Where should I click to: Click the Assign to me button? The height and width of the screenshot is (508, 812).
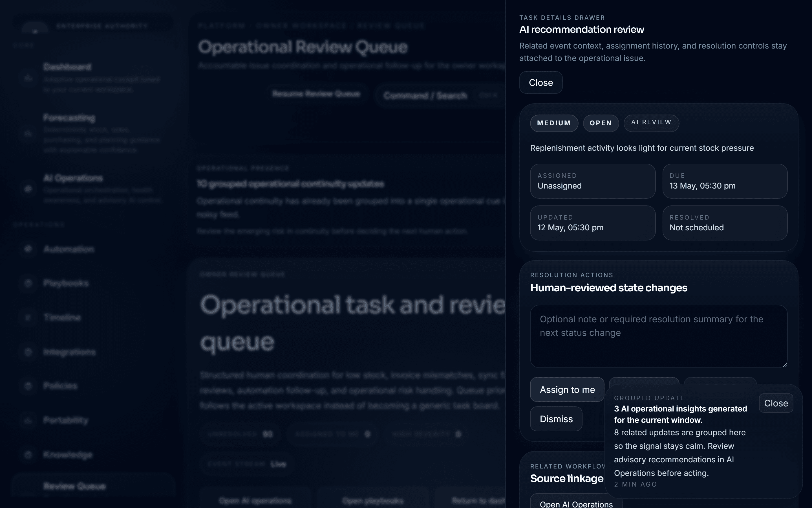567,389
